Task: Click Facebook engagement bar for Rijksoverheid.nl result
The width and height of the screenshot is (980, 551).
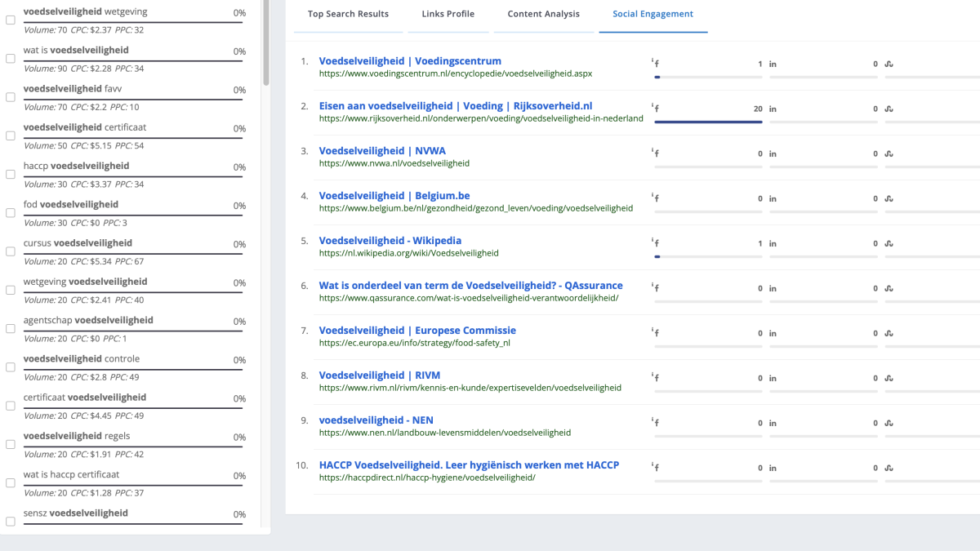Action: (708, 122)
